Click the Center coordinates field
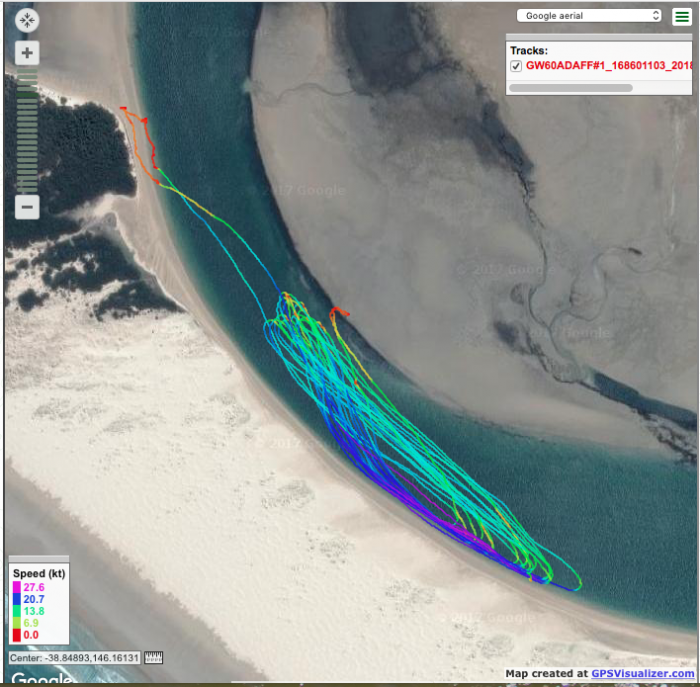The height and width of the screenshot is (687, 700). tap(75, 657)
